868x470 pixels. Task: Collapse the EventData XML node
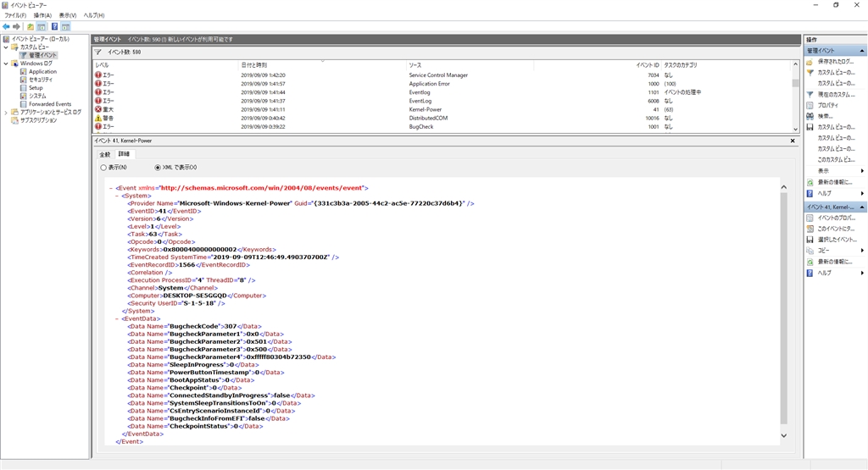click(x=117, y=318)
